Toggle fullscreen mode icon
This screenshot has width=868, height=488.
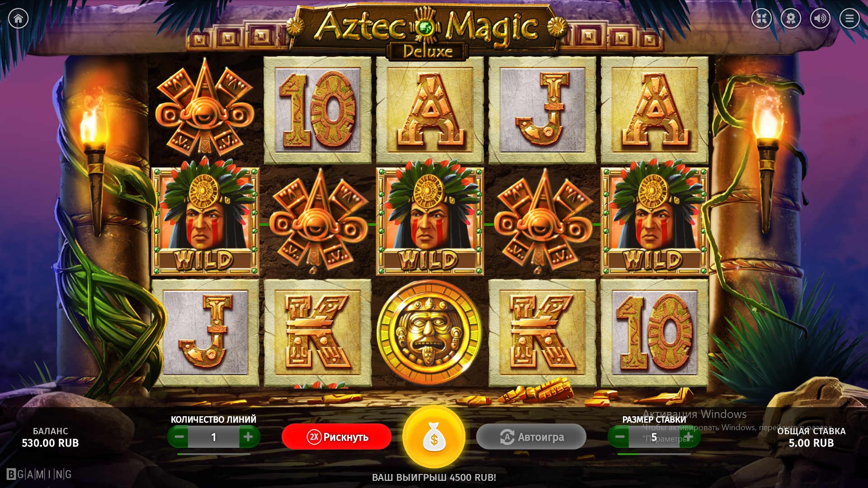[x=761, y=19]
